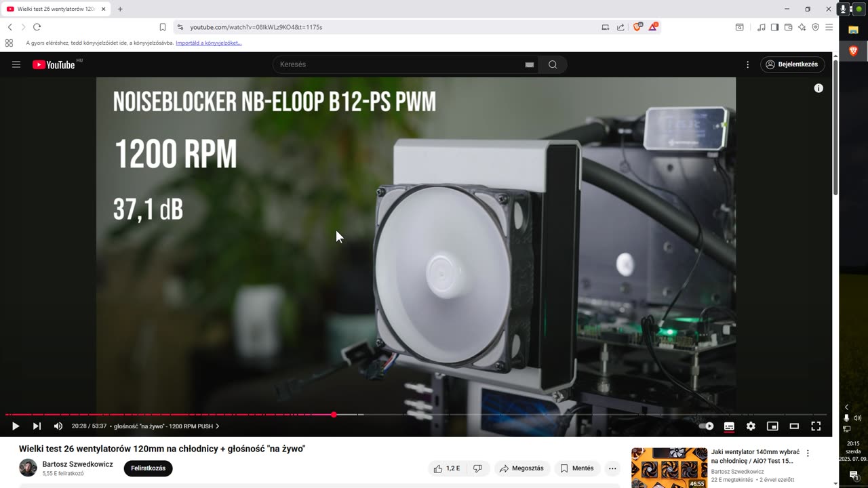Viewport: 868px width, 488px height.
Task: Reload the page
Action: coord(37,27)
